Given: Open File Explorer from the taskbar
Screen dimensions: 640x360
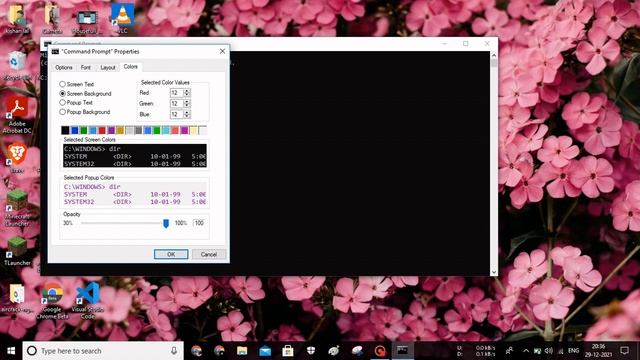Looking at the screenshot, I should point(242,351).
